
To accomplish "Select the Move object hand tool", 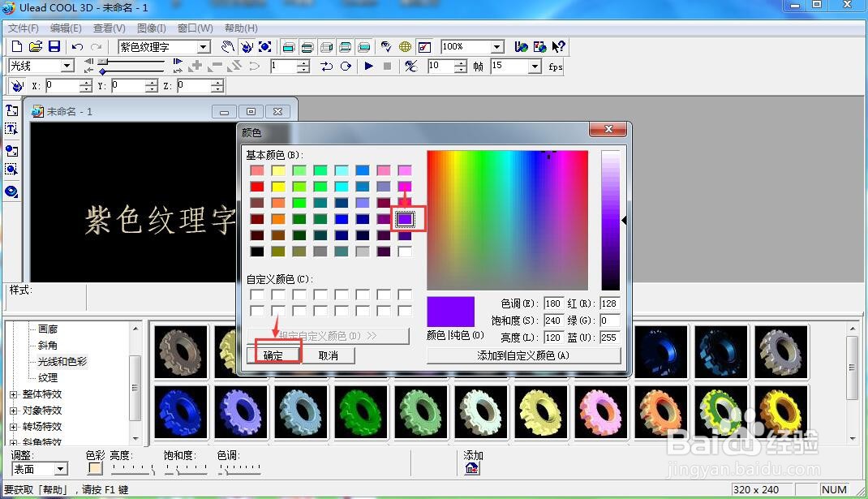I will tap(227, 47).
